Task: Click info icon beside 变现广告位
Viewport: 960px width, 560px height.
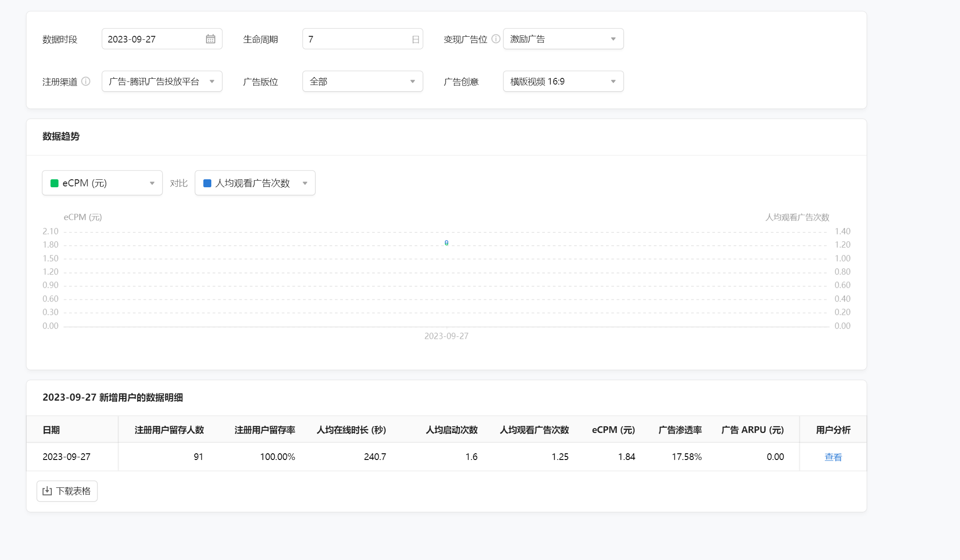Action: 496,39
